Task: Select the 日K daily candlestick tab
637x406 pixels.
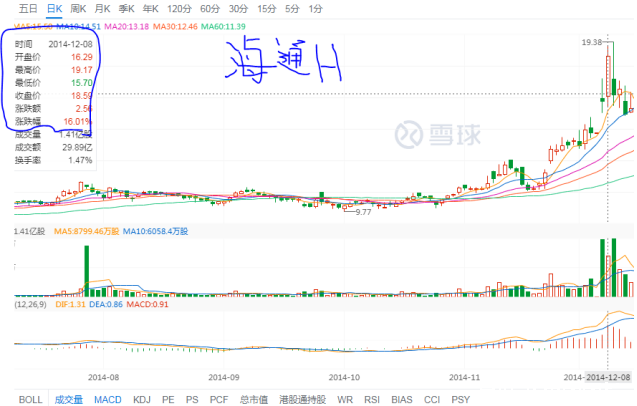Action: click(x=54, y=9)
